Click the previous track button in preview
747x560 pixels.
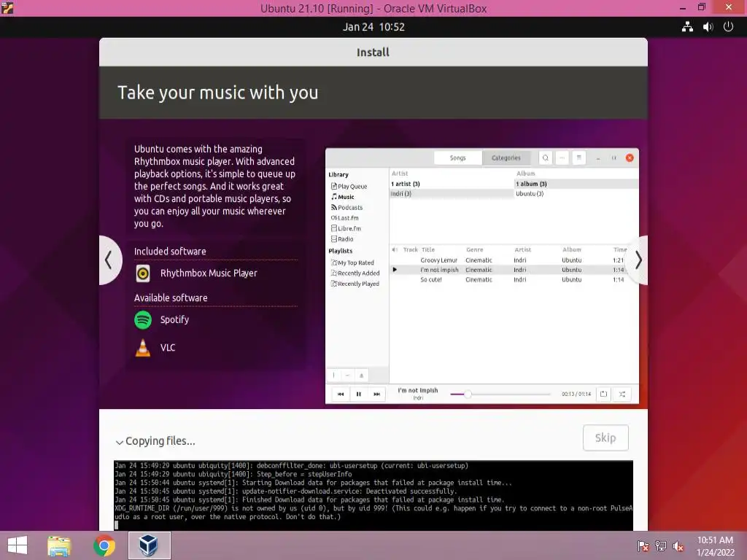click(x=341, y=394)
